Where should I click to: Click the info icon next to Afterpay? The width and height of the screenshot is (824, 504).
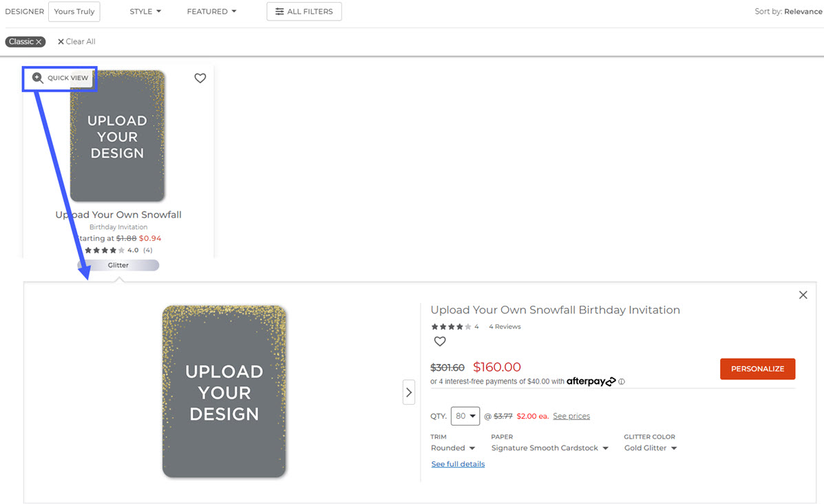click(x=622, y=381)
